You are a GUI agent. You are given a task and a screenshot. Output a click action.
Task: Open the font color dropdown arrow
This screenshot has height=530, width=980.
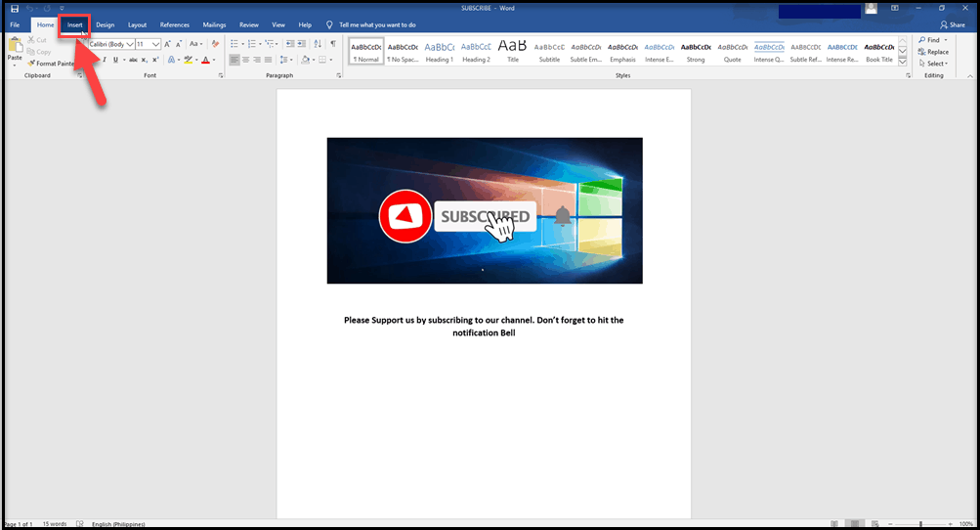coord(214,60)
